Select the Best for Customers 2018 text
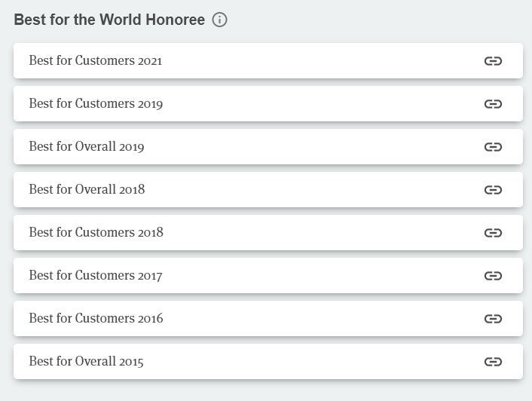532x401 pixels. click(x=96, y=232)
